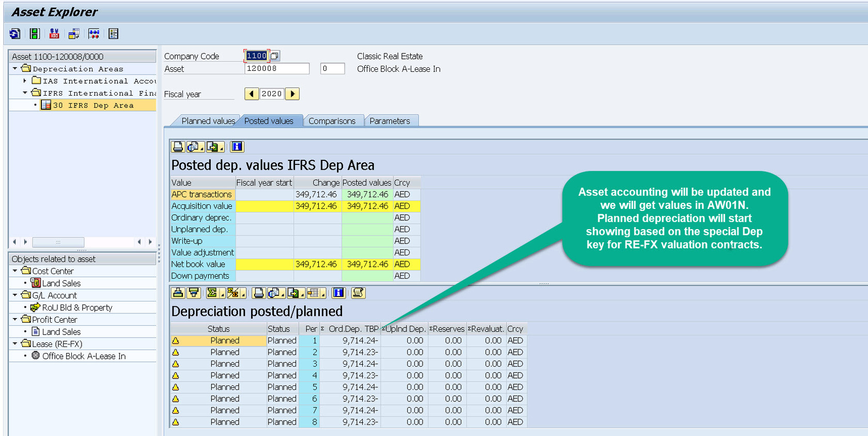
Task: Click the Sigma total icon
Action: click(x=215, y=293)
